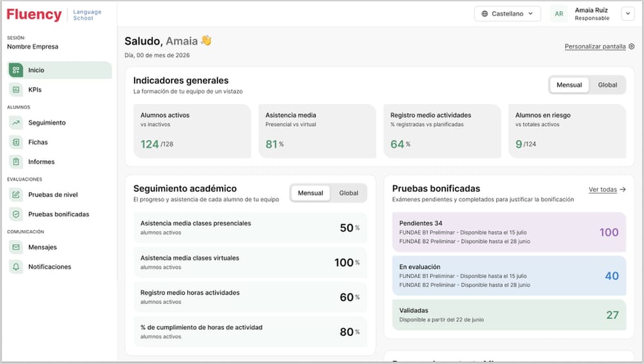Screen dimensions: 644x364
Task: Click Asistencia media clases presenciales row
Action: pyautogui.click(x=250, y=227)
